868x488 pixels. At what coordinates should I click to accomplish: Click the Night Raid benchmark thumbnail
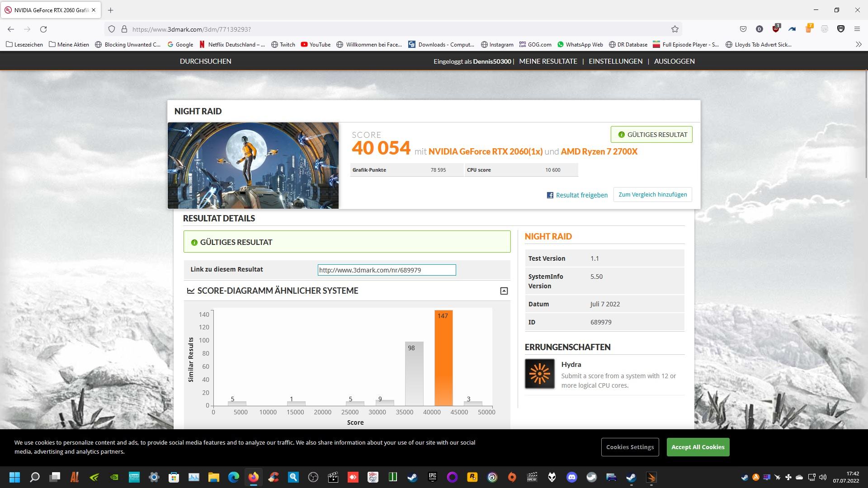click(253, 165)
